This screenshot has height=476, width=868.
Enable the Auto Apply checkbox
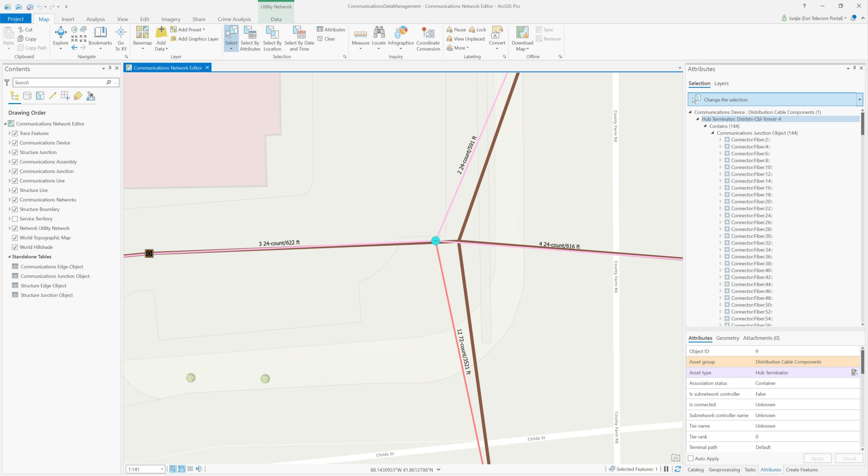[x=690, y=458]
